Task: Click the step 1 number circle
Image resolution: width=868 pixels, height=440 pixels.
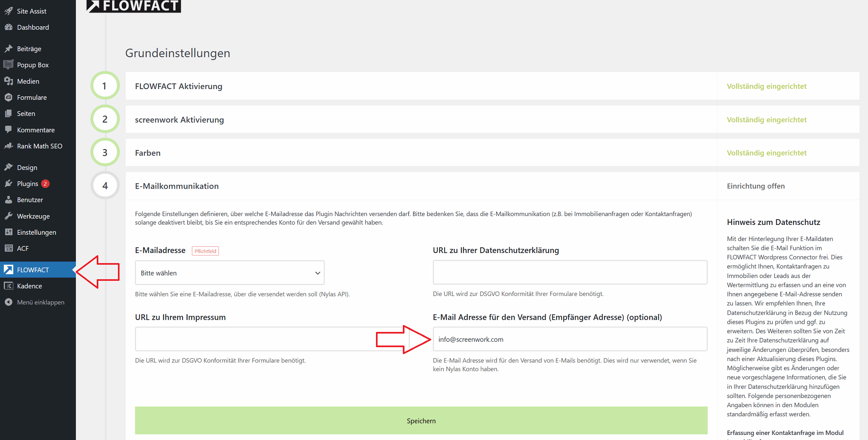Action: (105, 86)
